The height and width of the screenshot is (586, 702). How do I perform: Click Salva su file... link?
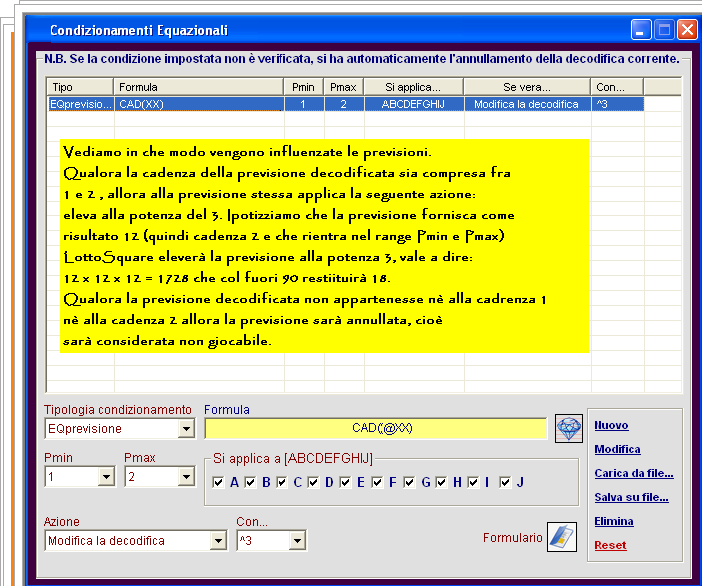[631, 497]
